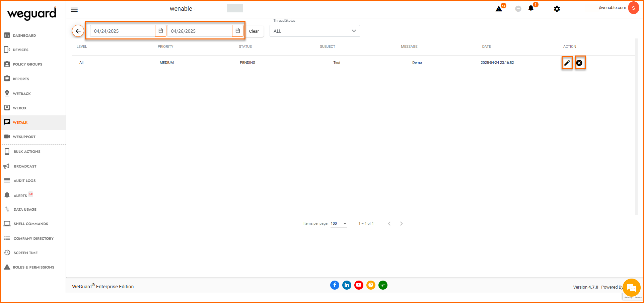Close the Test thread with X icon
644x303 pixels.
(579, 63)
